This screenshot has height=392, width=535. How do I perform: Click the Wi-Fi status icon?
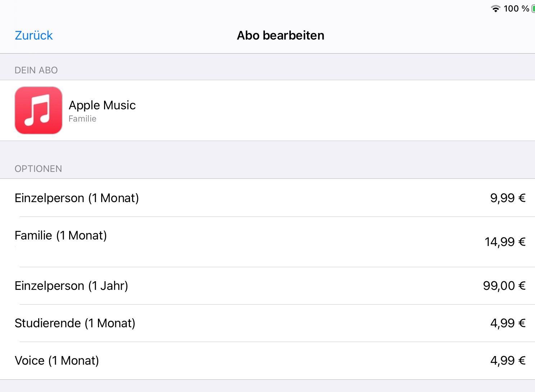click(496, 9)
